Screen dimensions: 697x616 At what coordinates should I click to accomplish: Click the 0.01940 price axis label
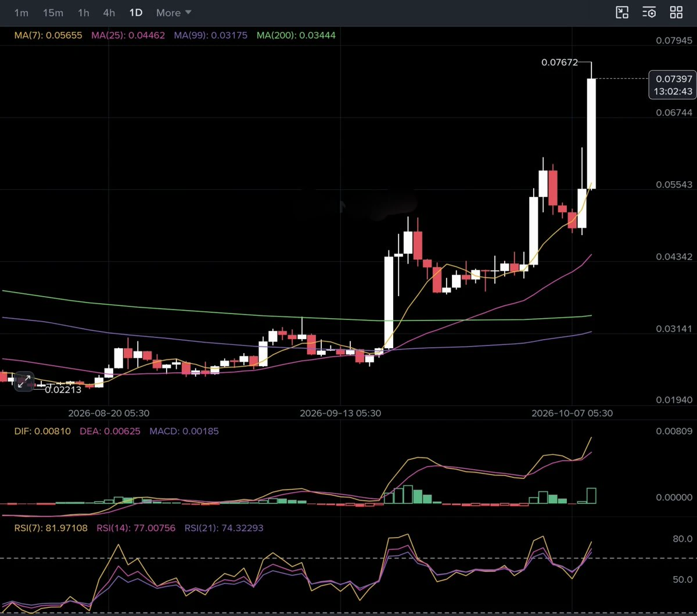click(674, 400)
